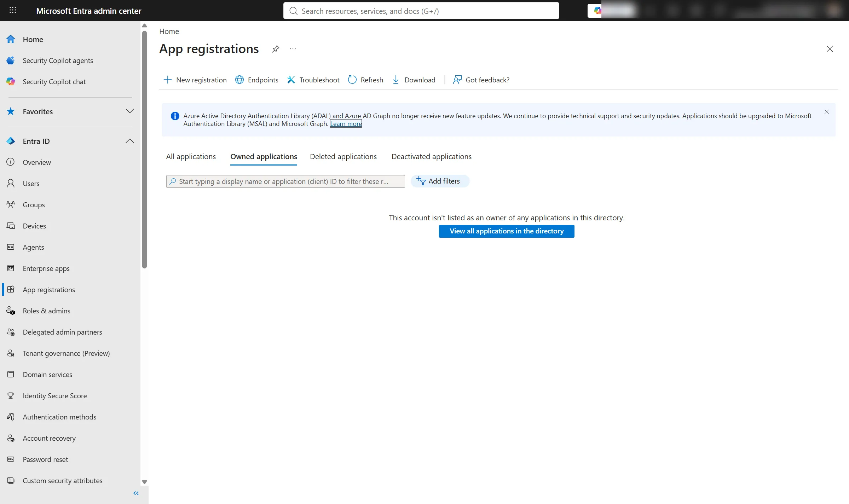Select Custom security attributes icon
Image resolution: width=849 pixels, height=504 pixels.
point(11,480)
